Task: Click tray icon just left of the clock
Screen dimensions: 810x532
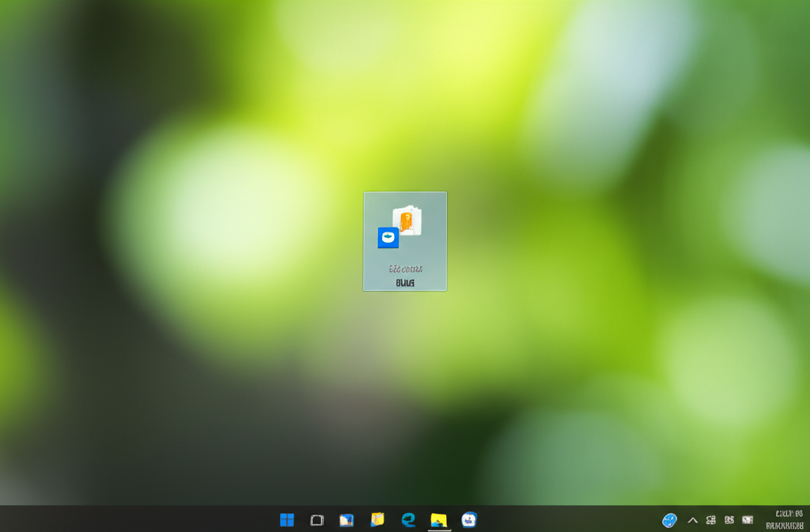Action: [748, 520]
